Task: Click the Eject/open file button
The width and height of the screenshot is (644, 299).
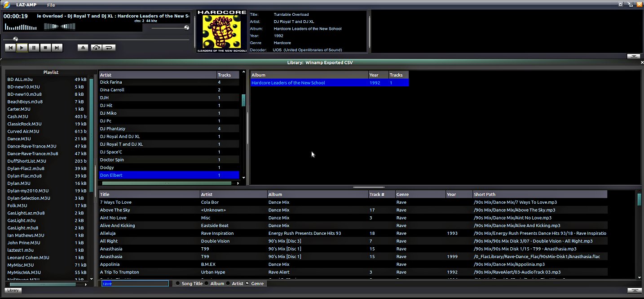Action: 83,47
